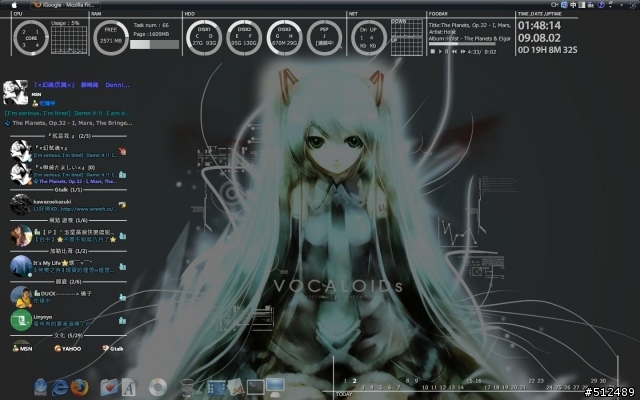640x400 pixels.
Task: Open the iMac computer dock icon
Action: pyautogui.click(x=275, y=387)
